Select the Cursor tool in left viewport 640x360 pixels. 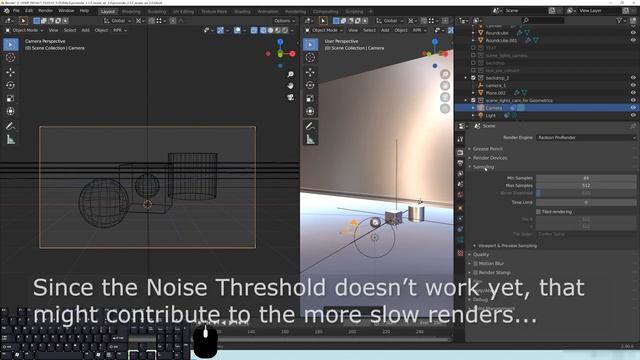11,58
